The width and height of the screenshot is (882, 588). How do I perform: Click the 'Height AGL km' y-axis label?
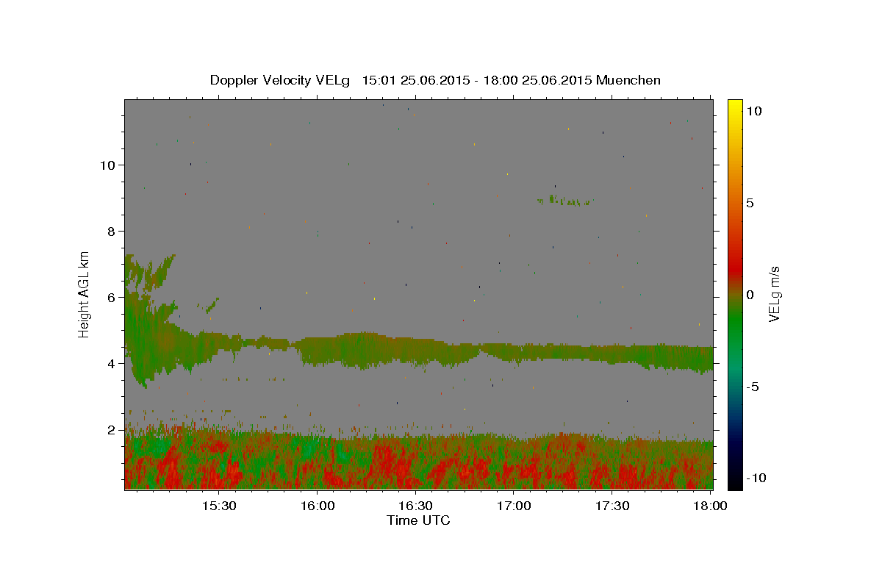click(x=84, y=294)
